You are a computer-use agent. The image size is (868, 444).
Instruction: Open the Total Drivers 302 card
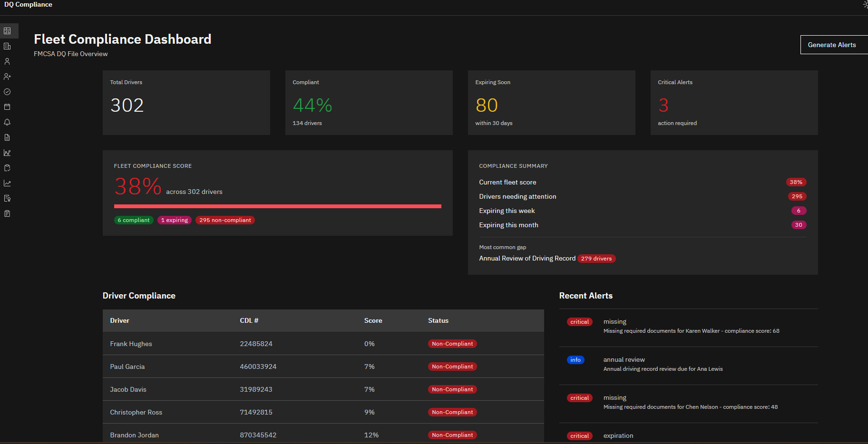pos(186,103)
